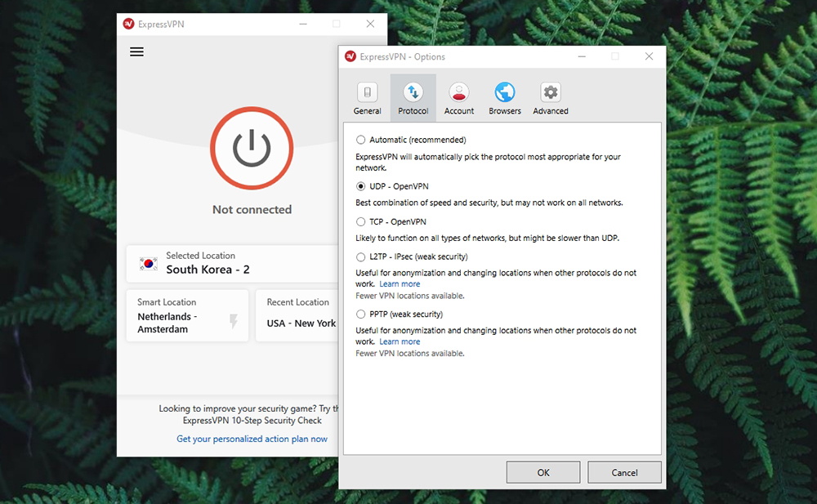
Task: Click the 'Not connected' status text
Action: click(x=252, y=209)
